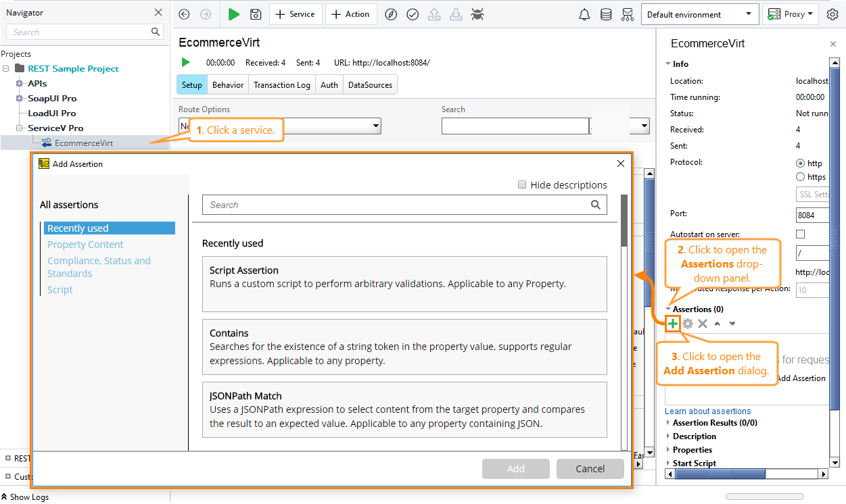Open the Learn about assertions link

click(x=708, y=411)
